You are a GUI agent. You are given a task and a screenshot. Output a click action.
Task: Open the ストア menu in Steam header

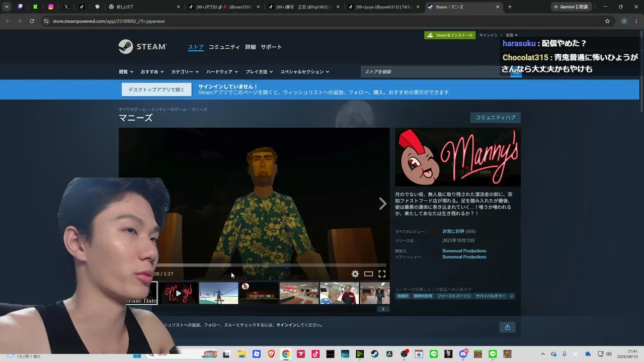(x=196, y=47)
